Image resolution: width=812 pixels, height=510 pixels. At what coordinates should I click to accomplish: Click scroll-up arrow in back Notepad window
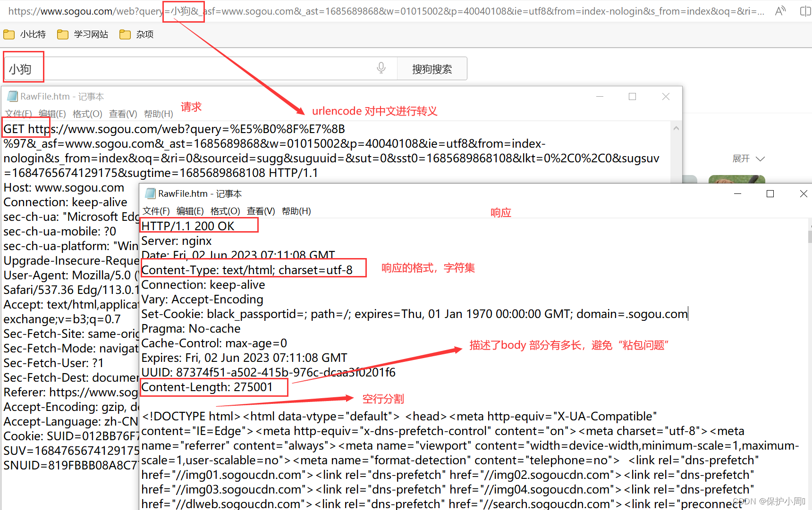pyautogui.click(x=676, y=128)
